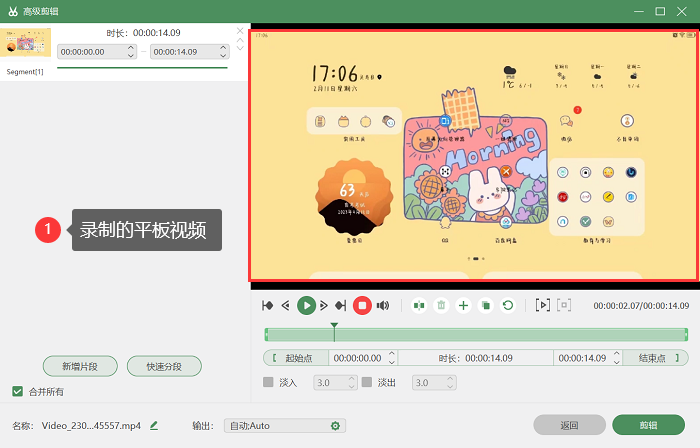Viewport: 700px width, 448px height.
Task: Click the bracketed stop segment icon
Action: click(x=564, y=305)
